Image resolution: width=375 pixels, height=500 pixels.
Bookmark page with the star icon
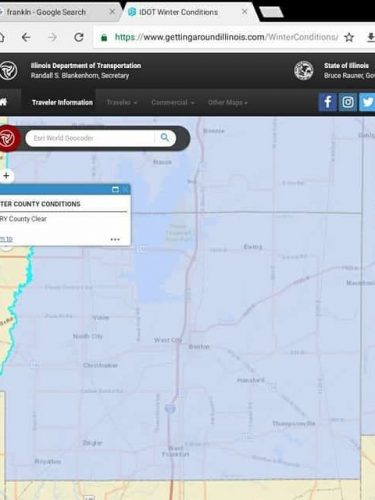pos(349,37)
